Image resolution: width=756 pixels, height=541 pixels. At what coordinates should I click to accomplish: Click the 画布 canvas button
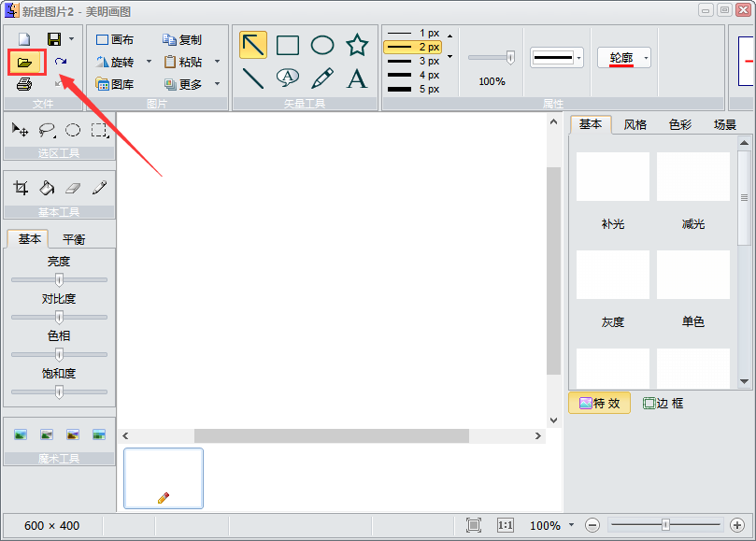click(x=115, y=40)
